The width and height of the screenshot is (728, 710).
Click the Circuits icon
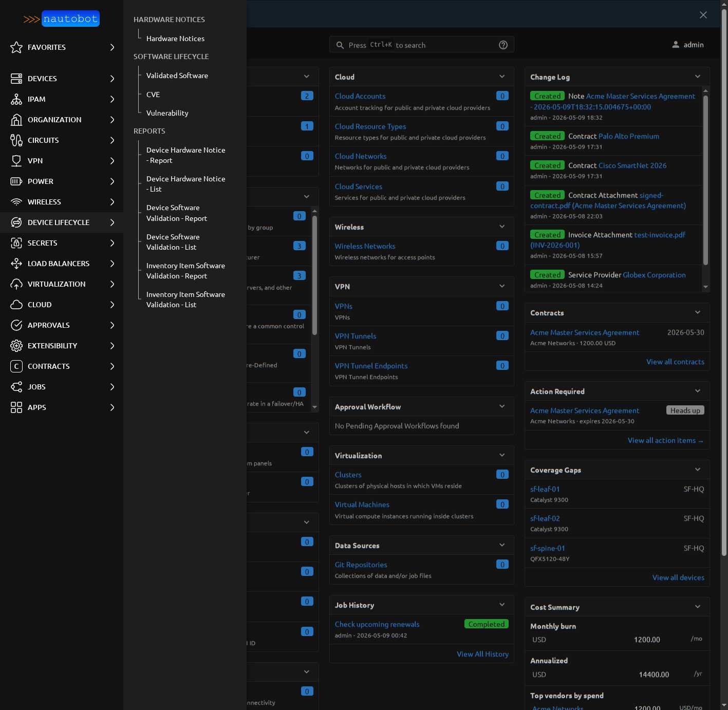[x=16, y=140]
